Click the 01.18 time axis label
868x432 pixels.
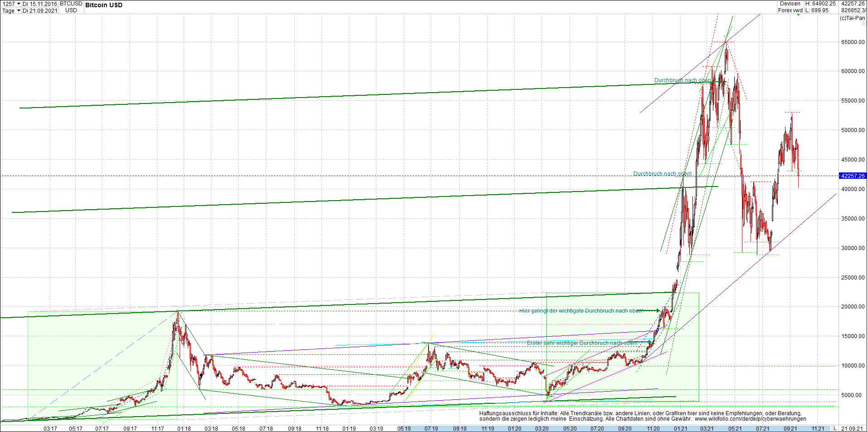[184, 428]
